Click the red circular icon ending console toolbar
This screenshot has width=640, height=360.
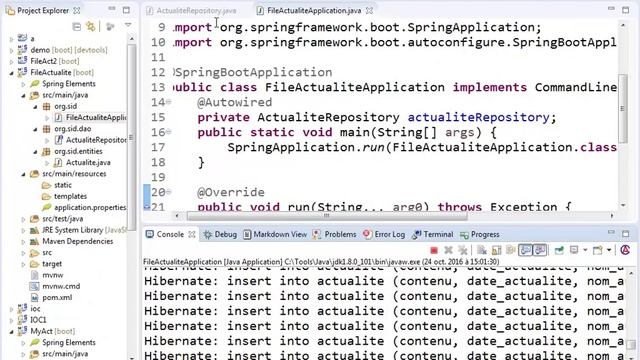[x=625, y=250]
